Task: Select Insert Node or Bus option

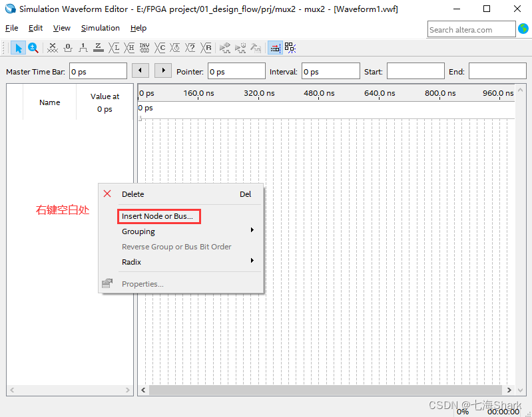Action: [x=181, y=216]
